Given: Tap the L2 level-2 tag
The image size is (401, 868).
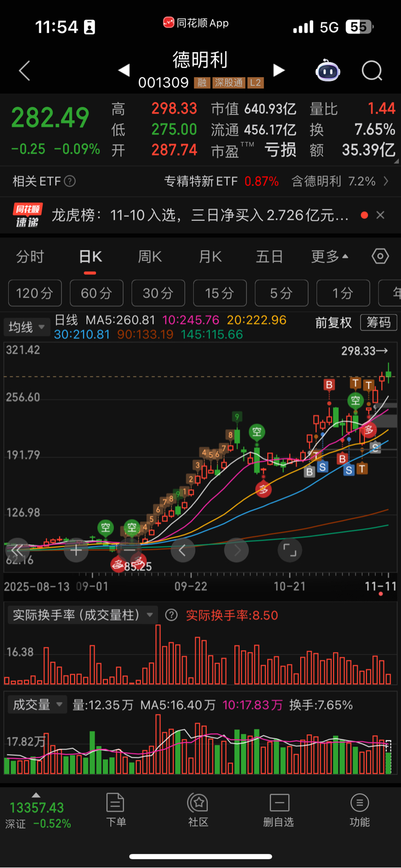Looking at the screenshot, I should coord(255,82).
